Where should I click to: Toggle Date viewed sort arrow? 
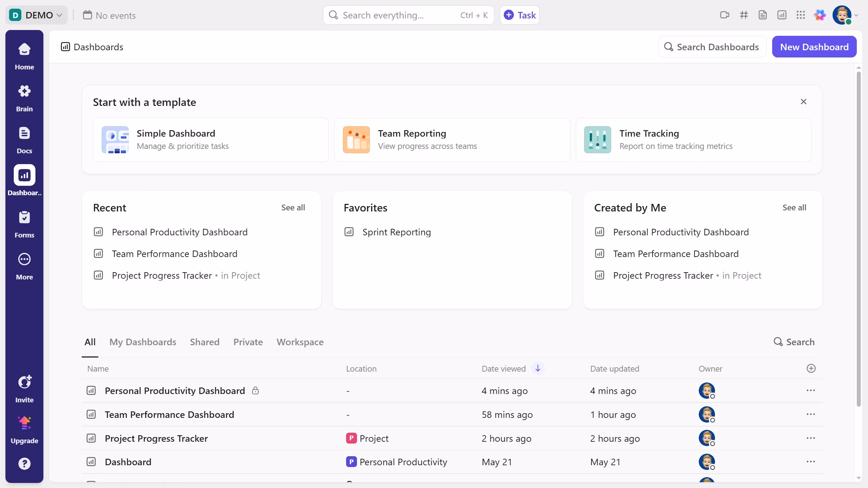[538, 368]
